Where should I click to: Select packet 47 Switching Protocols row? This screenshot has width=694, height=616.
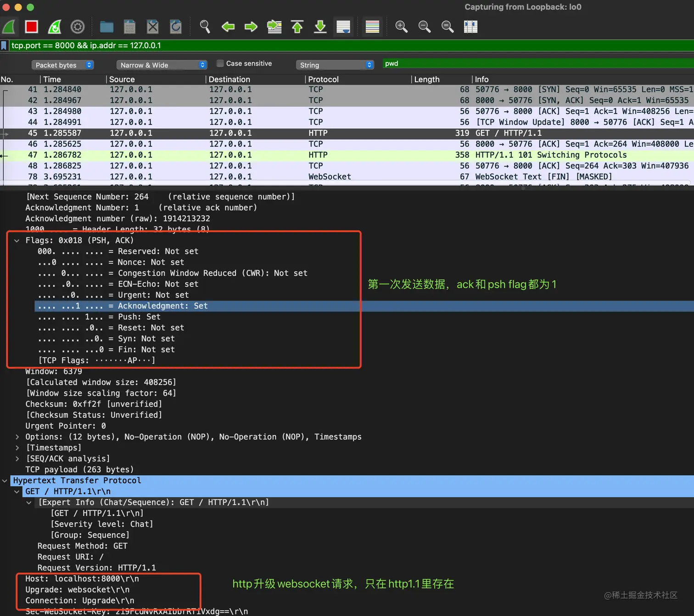[x=347, y=155]
